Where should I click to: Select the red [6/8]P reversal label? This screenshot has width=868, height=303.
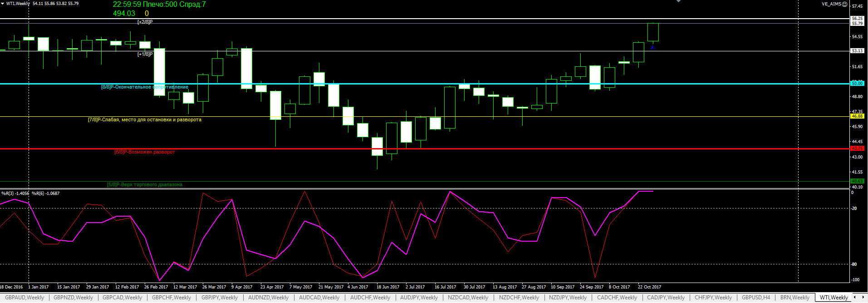point(145,152)
